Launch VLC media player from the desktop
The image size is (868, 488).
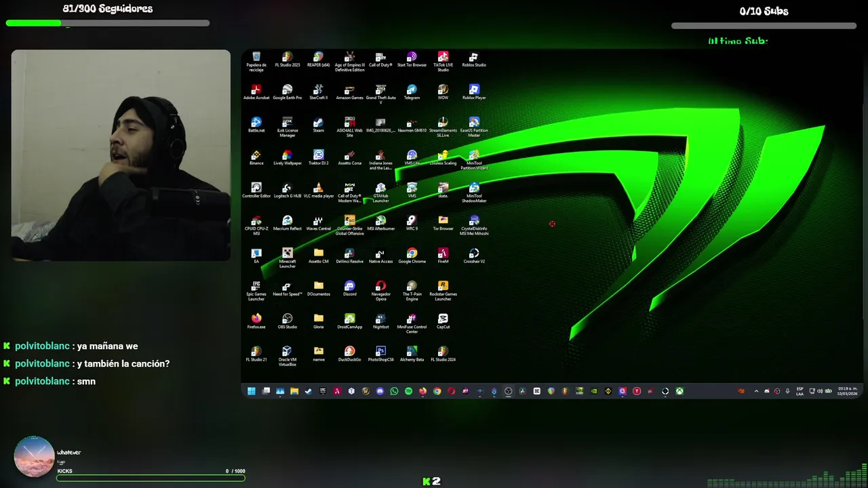coord(319,190)
